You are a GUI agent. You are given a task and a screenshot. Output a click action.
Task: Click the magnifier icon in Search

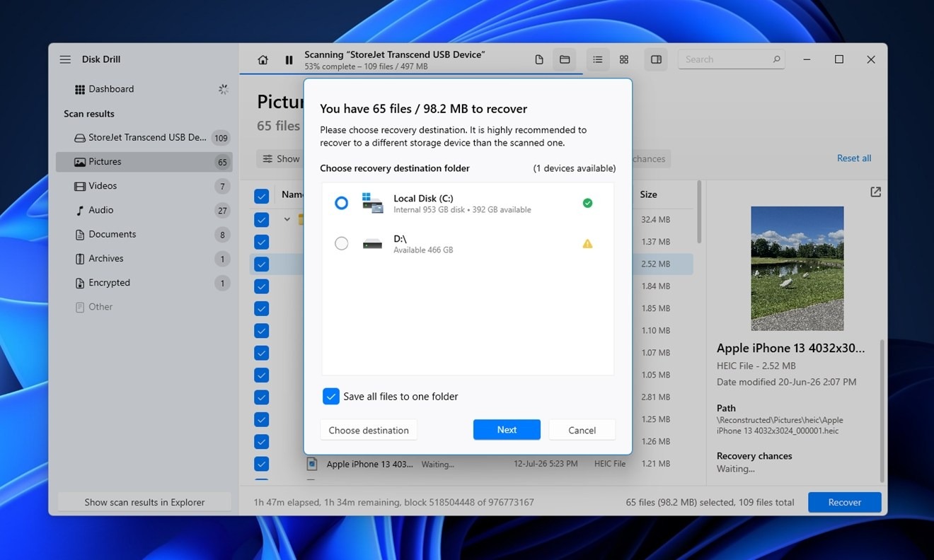pos(776,59)
